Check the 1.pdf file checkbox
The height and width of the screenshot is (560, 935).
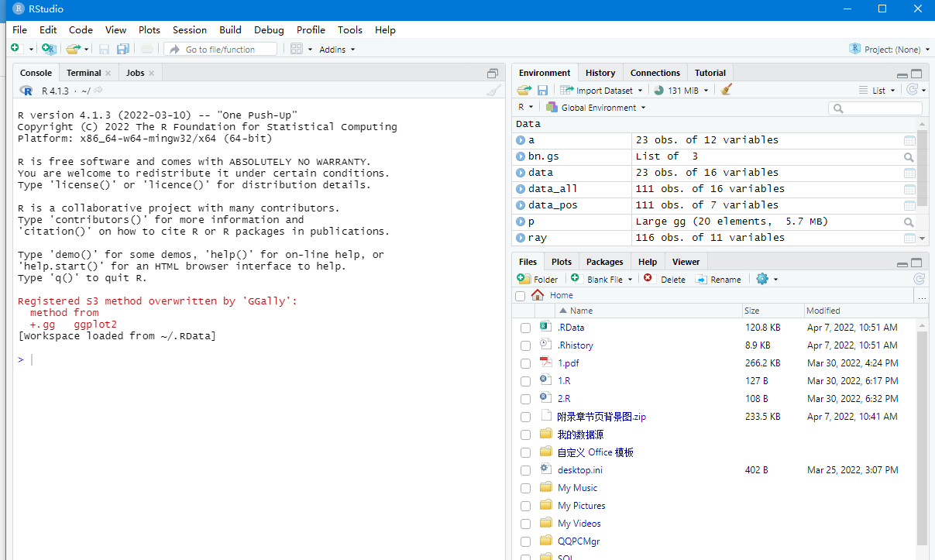(x=526, y=364)
